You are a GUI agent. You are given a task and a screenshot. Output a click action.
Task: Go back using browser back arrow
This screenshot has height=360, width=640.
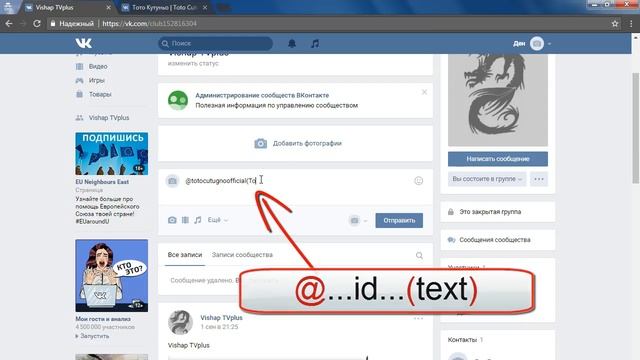(x=9, y=24)
